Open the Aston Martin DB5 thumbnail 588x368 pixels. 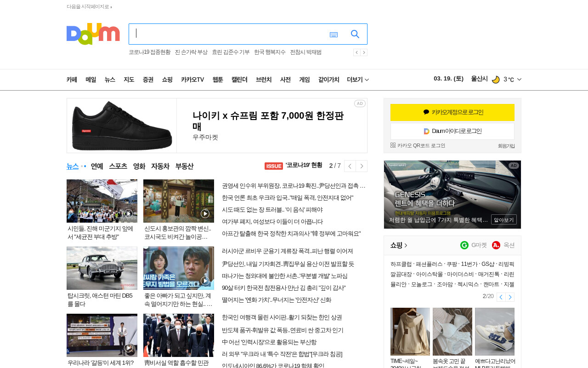point(102,268)
